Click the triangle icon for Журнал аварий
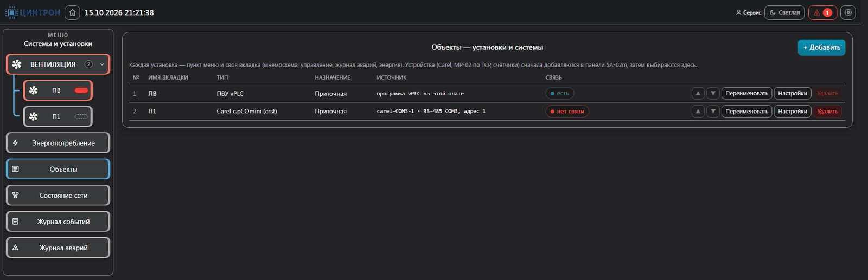The height and width of the screenshot is (280, 868). point(15,248)
